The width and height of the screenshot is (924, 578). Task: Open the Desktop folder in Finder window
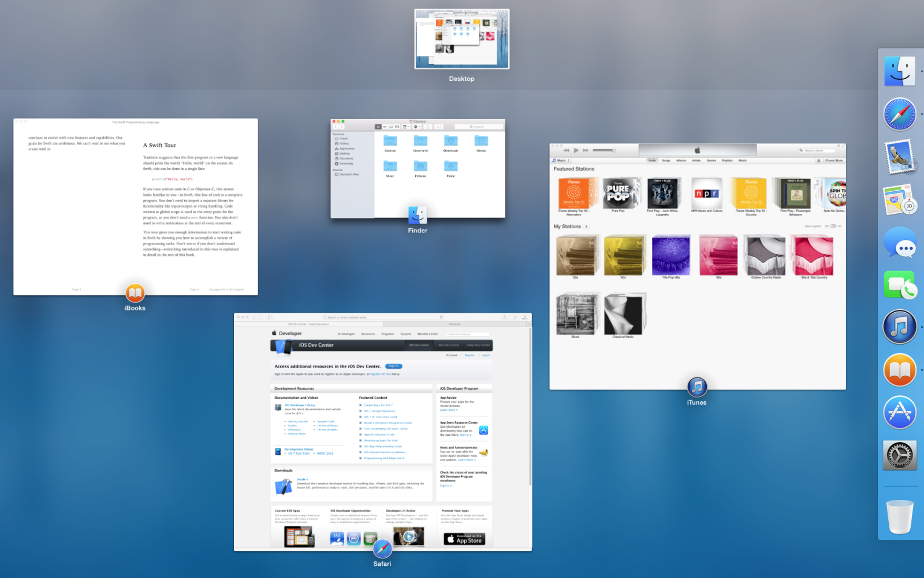coord(390,143)
